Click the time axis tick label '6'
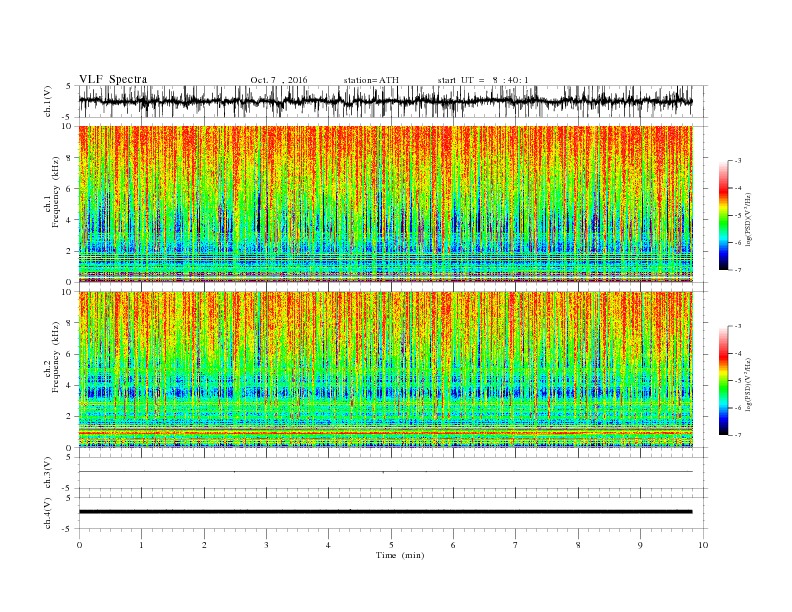Viewport: 792px width, 612px height. [x=453, y=545]
